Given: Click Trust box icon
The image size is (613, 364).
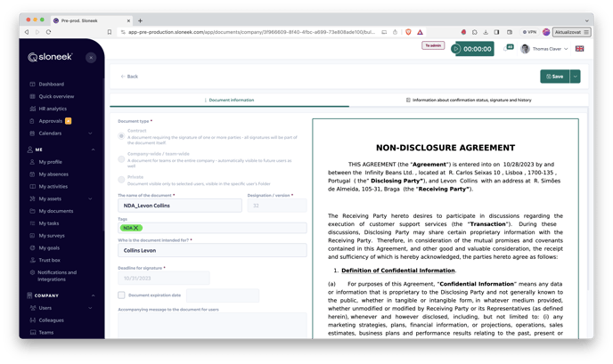Looking at the screenshot, I should tap(32, 260).
